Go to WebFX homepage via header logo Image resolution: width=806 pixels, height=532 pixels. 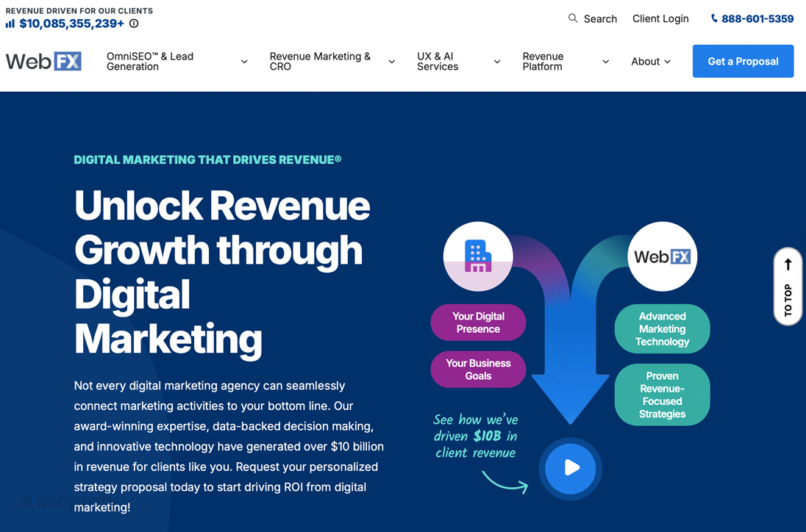tap(43, 62)
